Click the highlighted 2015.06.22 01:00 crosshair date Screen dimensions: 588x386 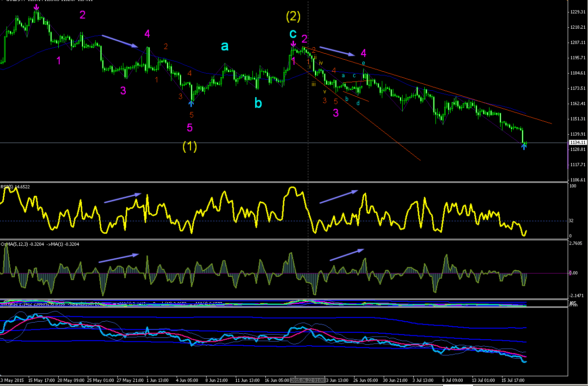click(x=308, y=380)
